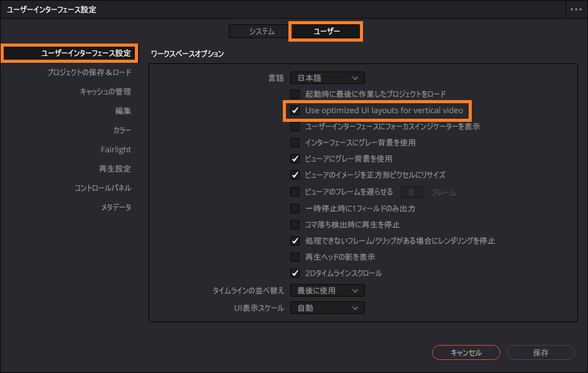Viewport: 588px width, 373px height.
Task: Enable フォーカスインジケーターを表示 checkbox
Action: 295,127
